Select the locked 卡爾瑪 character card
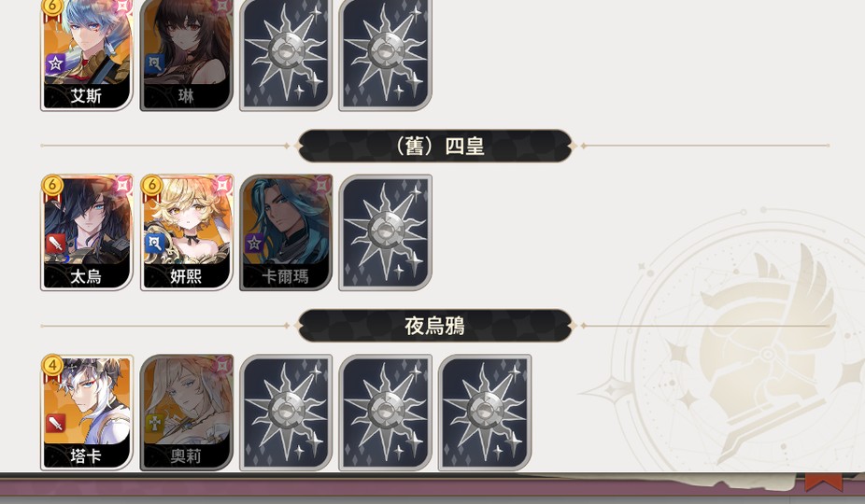This screenshot has height=504, width=865. (286, 232)
